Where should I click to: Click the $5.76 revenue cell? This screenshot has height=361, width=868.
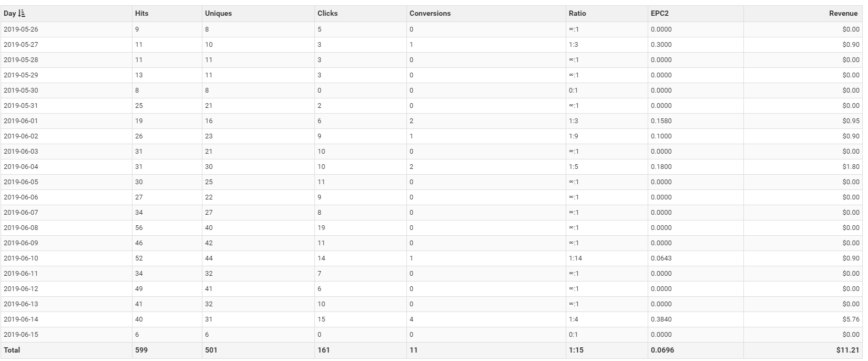pyautogui.click(x=850, y=319)
